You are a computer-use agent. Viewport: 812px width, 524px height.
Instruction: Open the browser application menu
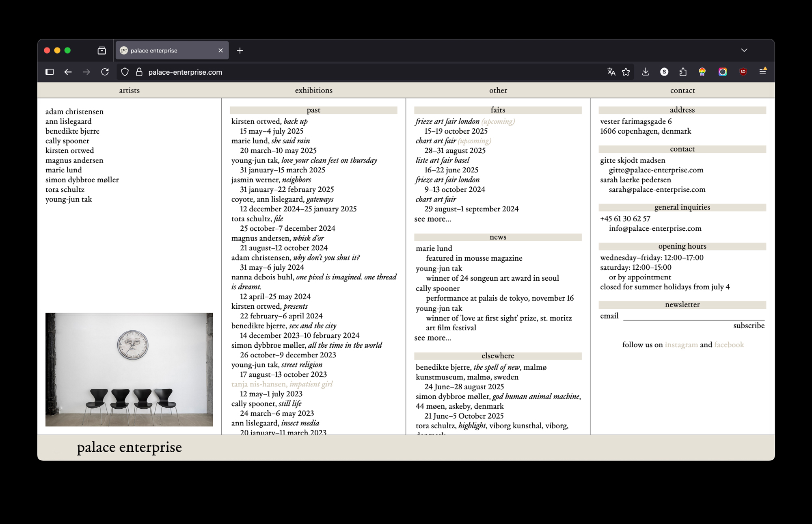(x=763, y=71)
